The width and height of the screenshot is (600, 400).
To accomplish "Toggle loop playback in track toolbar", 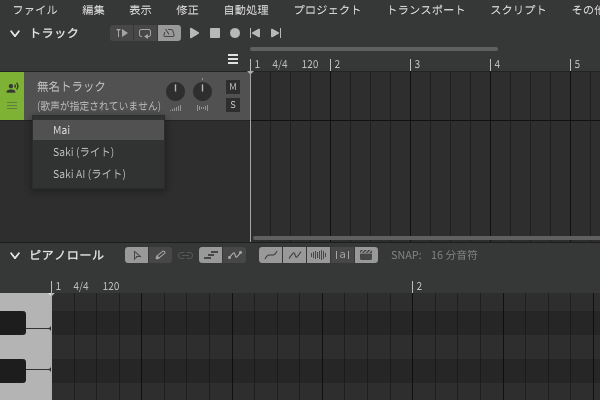I will [x=145, y=33].
